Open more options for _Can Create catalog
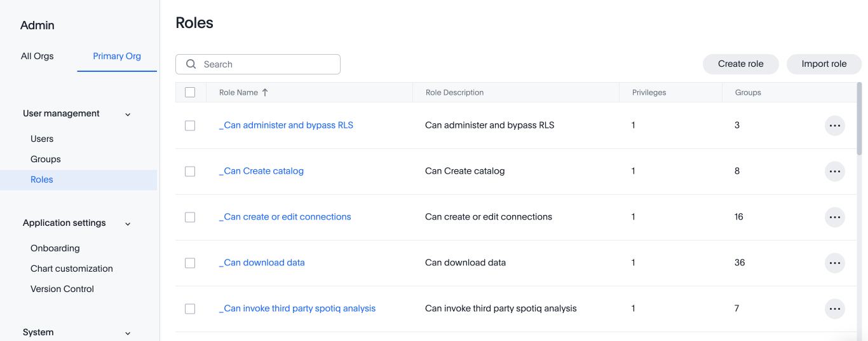Image resolution: width=868 pixels, height=341 pixels. pos(835,172)
